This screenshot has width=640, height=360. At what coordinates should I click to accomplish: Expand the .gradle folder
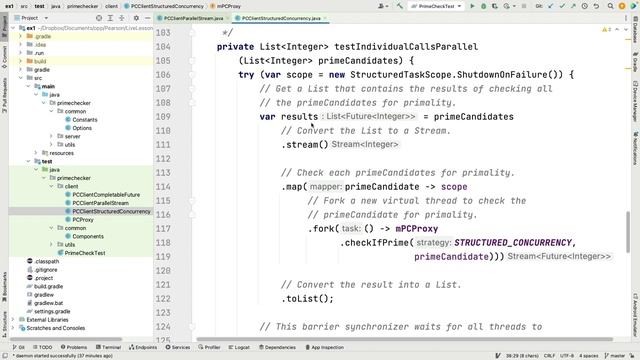(x=20, y=36)
